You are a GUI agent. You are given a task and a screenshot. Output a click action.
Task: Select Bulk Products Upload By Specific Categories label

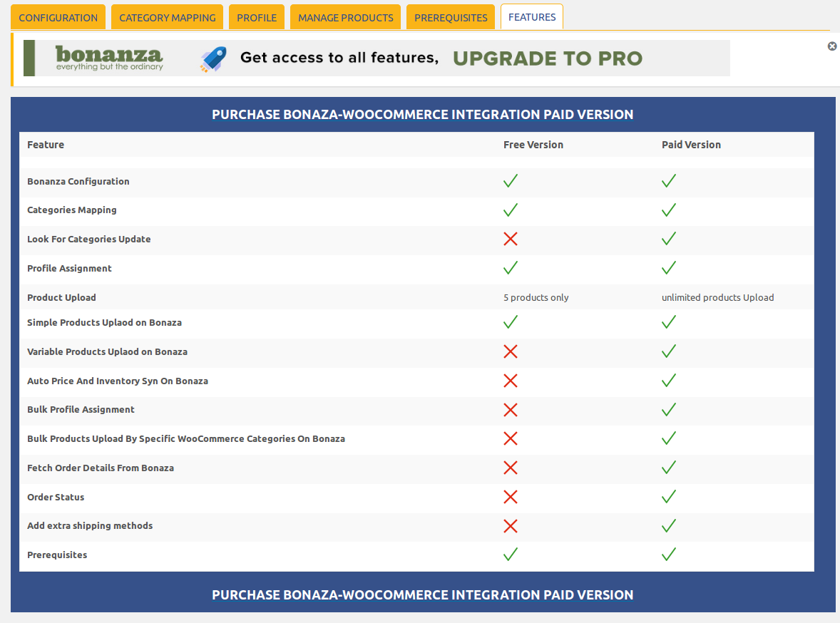coord(186,438)
